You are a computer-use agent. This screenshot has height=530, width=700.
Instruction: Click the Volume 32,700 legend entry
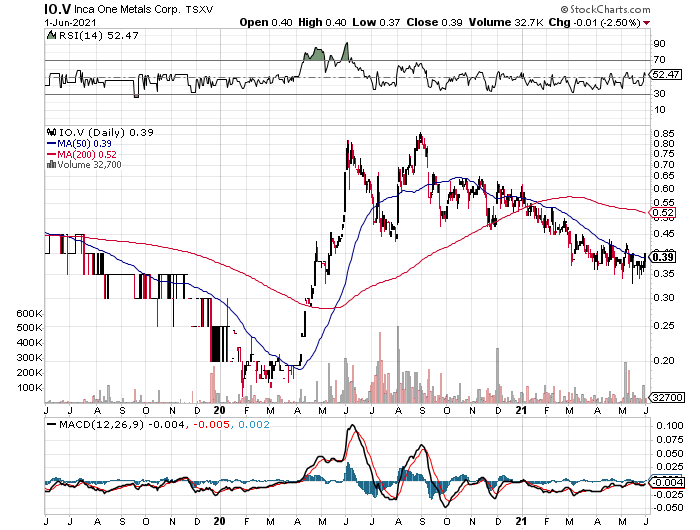(89, 164)
